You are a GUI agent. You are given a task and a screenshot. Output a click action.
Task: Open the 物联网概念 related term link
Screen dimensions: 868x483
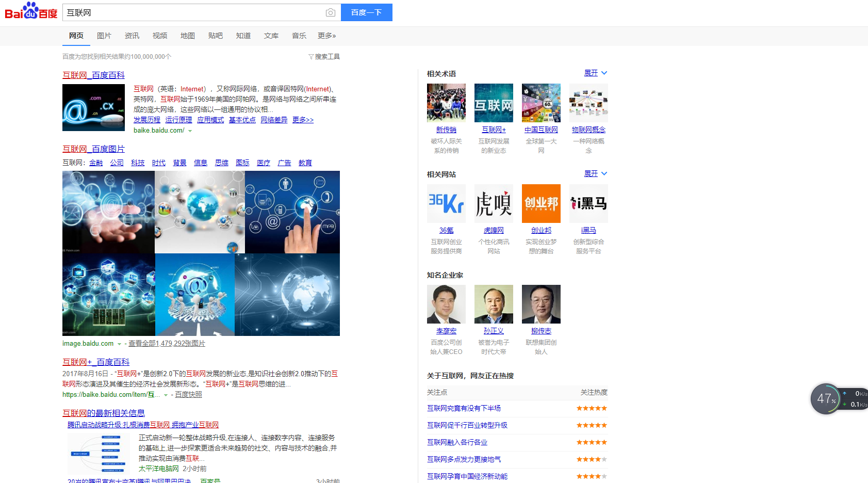588,130
